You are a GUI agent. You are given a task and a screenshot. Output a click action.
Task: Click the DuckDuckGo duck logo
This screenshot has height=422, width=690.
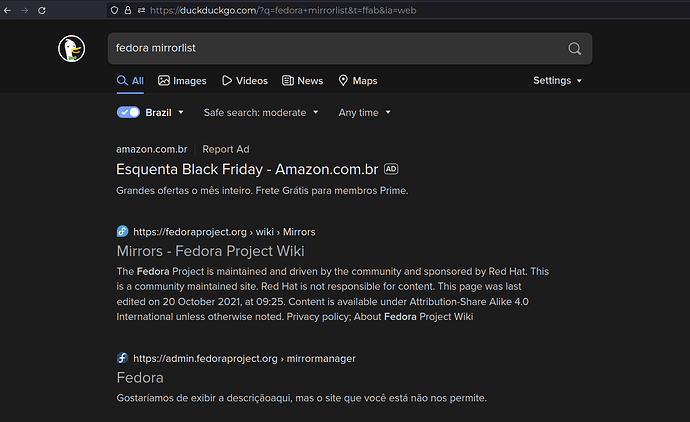click(71, 49)
